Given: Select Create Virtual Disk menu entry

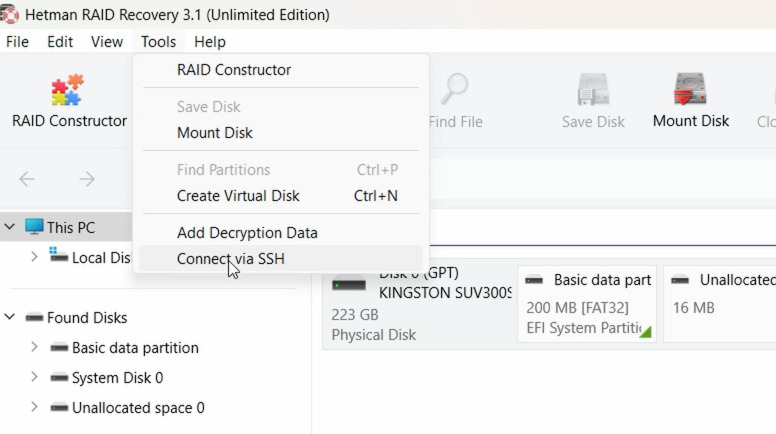Looking at the screenshot, I should point(280,195).
